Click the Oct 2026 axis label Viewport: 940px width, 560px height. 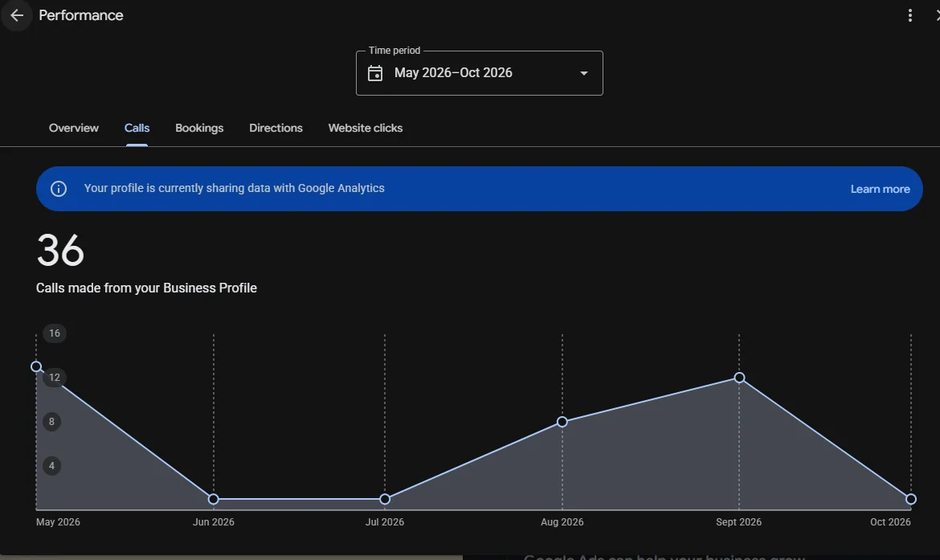[x=890, y=522]
